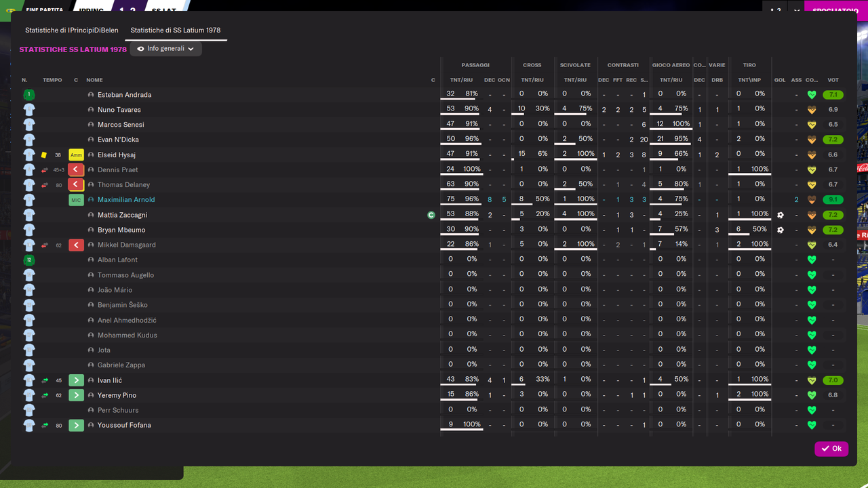
Task: Switch to Statistiche di IPrincipiDiBelen tab
Action: pyautogui.click(x=72, y=30)
